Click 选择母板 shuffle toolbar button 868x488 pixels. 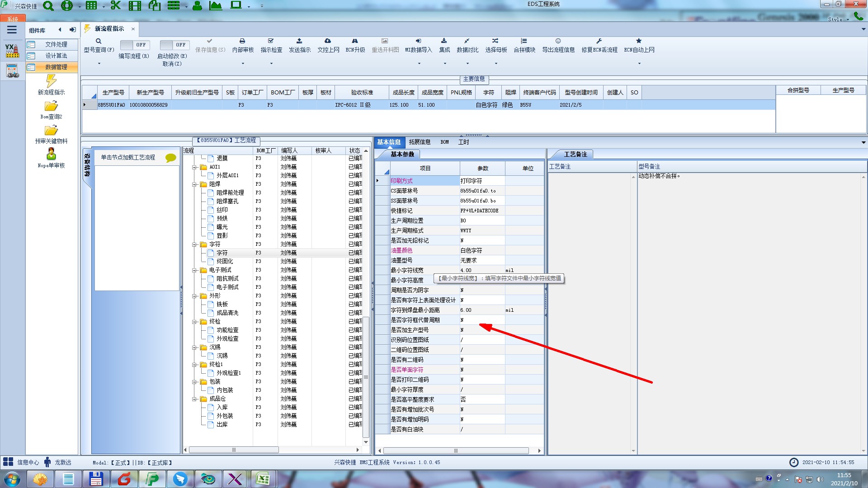[496, 46]
